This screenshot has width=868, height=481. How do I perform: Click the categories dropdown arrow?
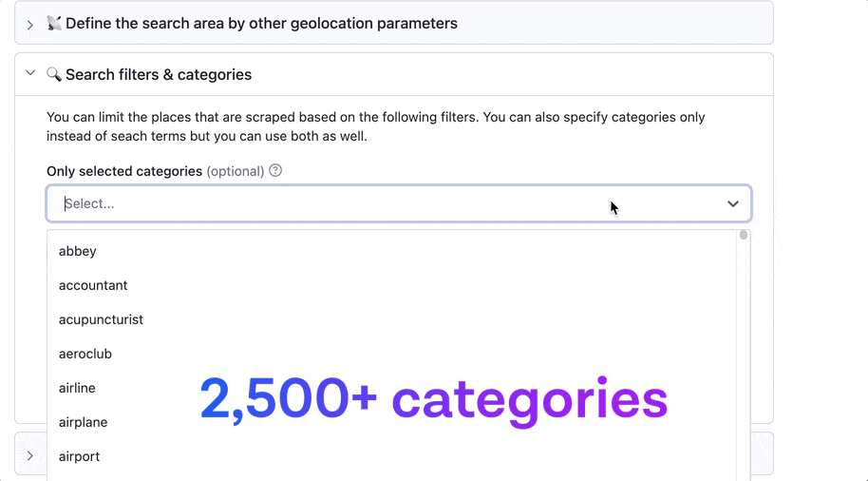click(x=732, y=203)
